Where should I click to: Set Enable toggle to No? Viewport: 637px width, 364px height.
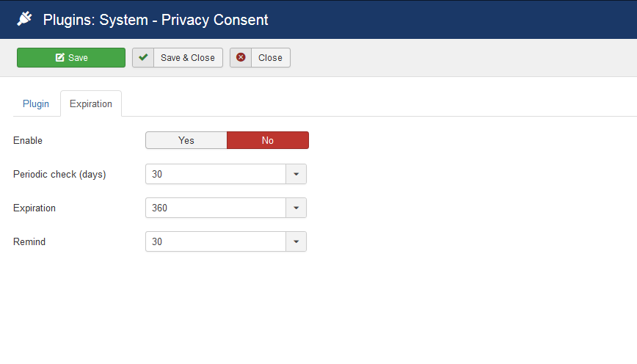pos(268,140)
